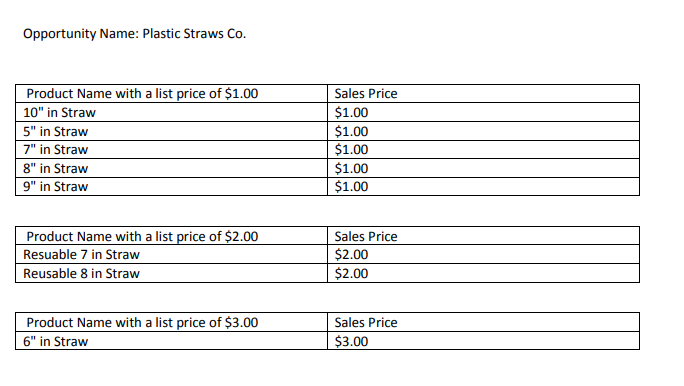This screenshot has width=684, height=386.
Task: Select the $2.00 list price header cell
Action: (171, 236)
